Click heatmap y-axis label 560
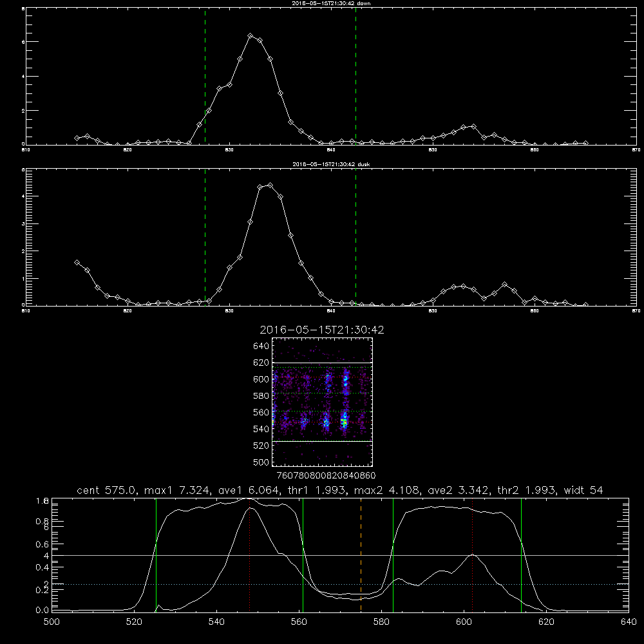 [261, 412]
